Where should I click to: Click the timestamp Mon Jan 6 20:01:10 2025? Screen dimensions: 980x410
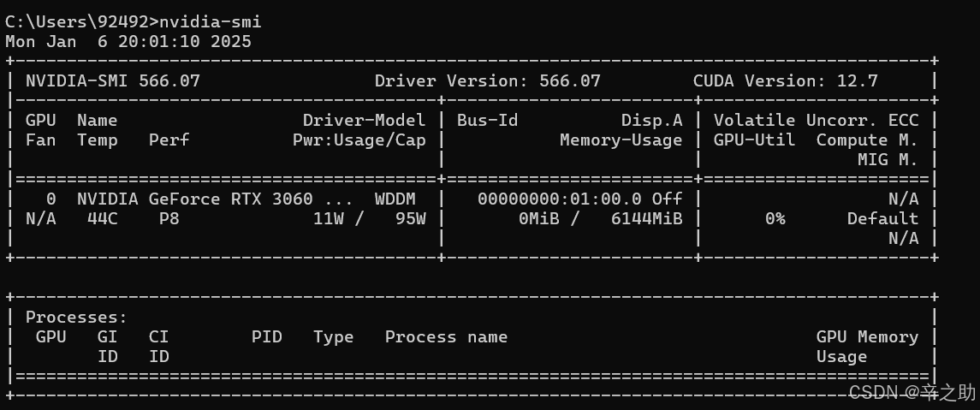(128, 42)
